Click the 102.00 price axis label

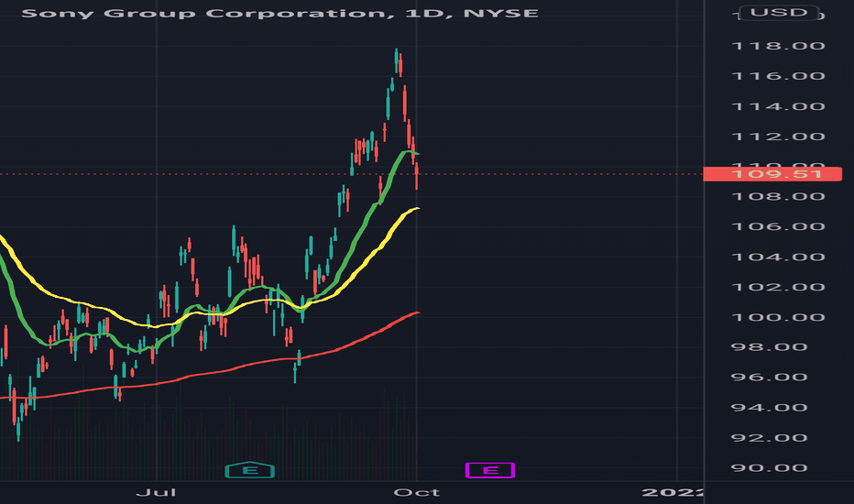click(x=778, y=287)
